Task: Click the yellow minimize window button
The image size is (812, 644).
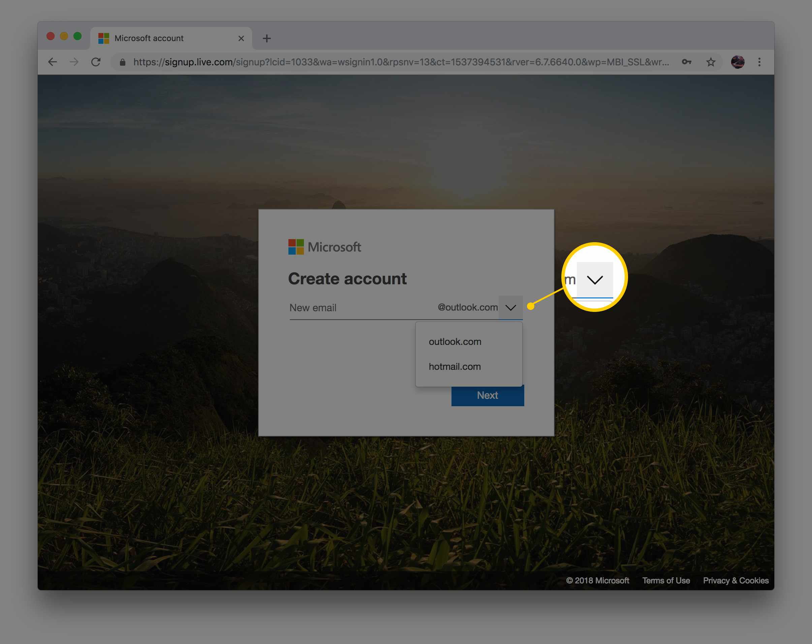Action: pyautogui.click(x=64, y=36)
